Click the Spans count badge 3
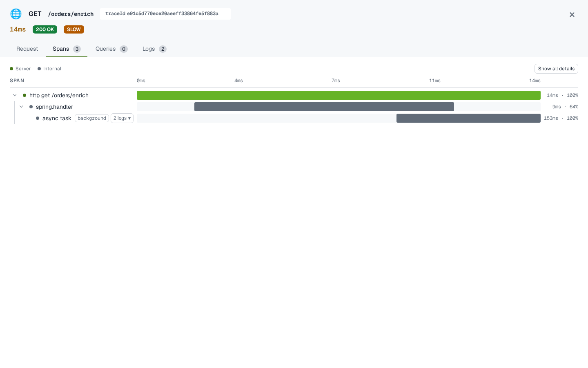 click(x=77, y=49)
